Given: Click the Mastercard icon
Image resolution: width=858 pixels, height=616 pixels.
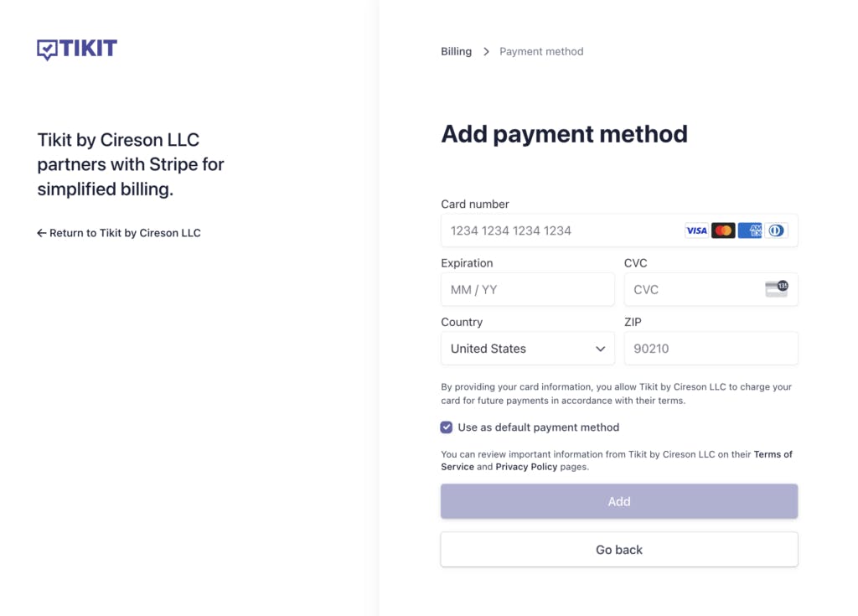Looking at the screenshot, I should tap(723, 230).
